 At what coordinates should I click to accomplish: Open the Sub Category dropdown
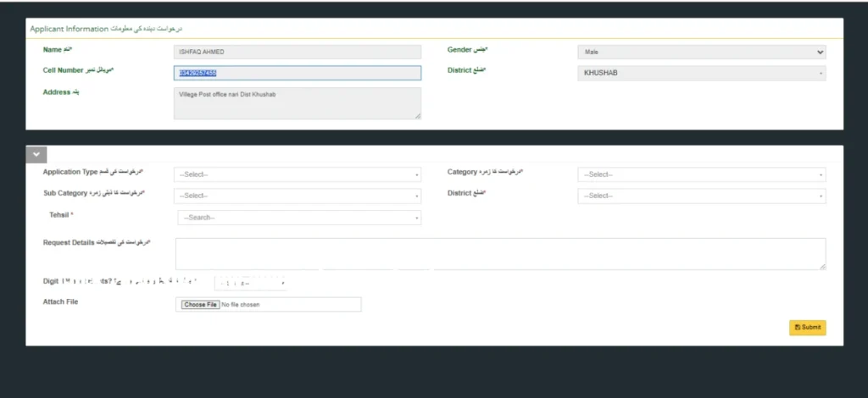click(x=297, y=196)
